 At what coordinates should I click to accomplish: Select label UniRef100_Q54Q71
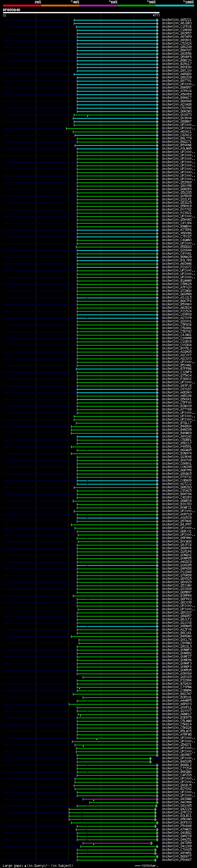click(176, 745)
